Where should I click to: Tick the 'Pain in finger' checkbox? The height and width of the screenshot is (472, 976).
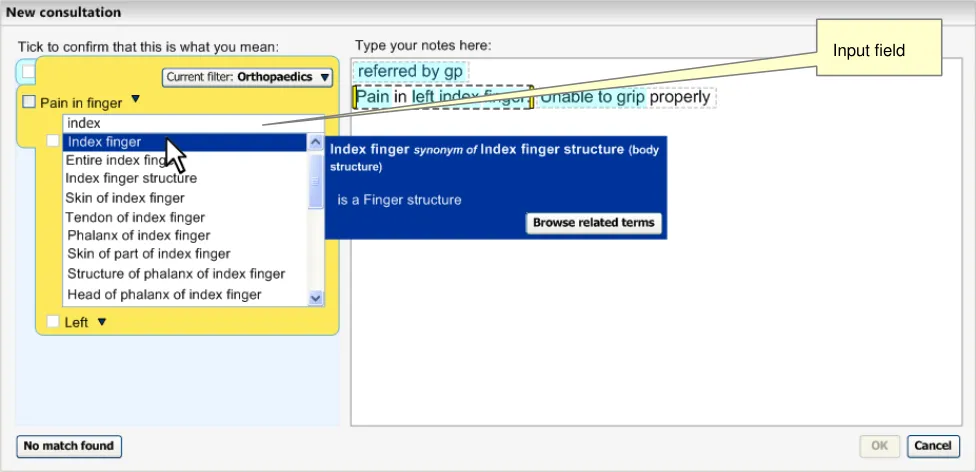click(x=29, y=102)
